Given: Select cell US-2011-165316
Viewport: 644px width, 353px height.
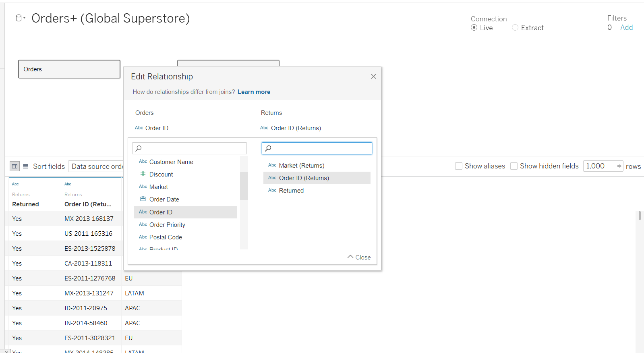Looking at the screenshot, I should pyautogui.click(x=91, y=234).
